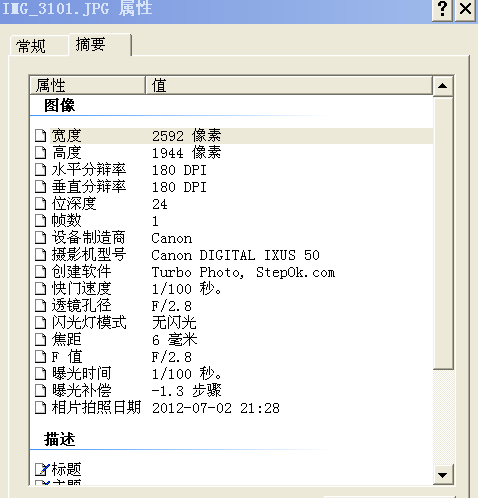Select the 垂直分辨率 label
The image size is (478, 498).
coord(89,187)
